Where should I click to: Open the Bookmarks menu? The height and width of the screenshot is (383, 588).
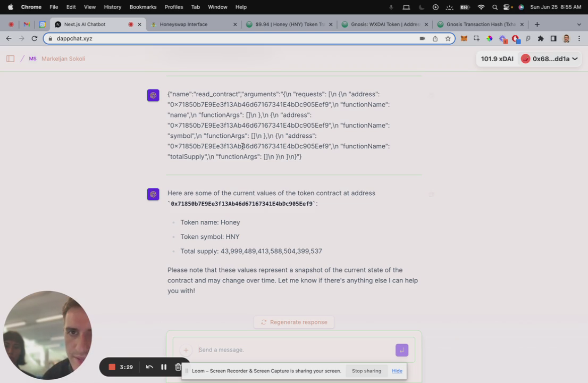coord(143,7)
